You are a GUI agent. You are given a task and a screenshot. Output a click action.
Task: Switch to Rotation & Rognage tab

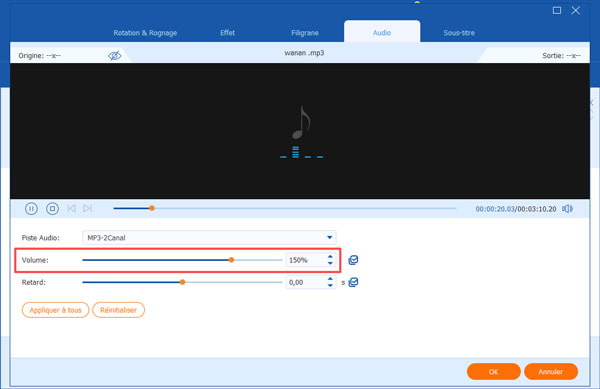(145, 33)
